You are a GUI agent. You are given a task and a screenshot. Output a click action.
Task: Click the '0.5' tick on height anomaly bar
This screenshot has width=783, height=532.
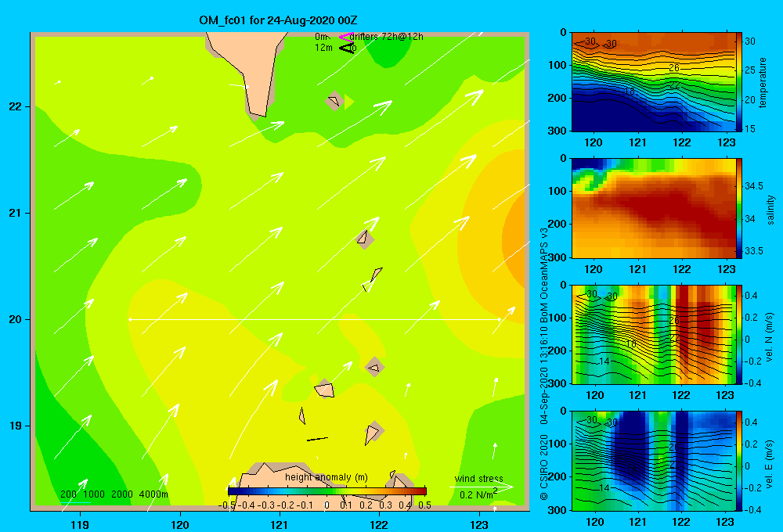tap(425, 505)
